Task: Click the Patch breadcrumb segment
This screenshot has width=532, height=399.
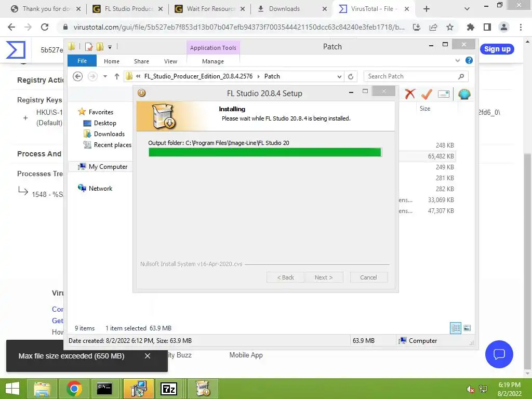Action: pos(272,76)
